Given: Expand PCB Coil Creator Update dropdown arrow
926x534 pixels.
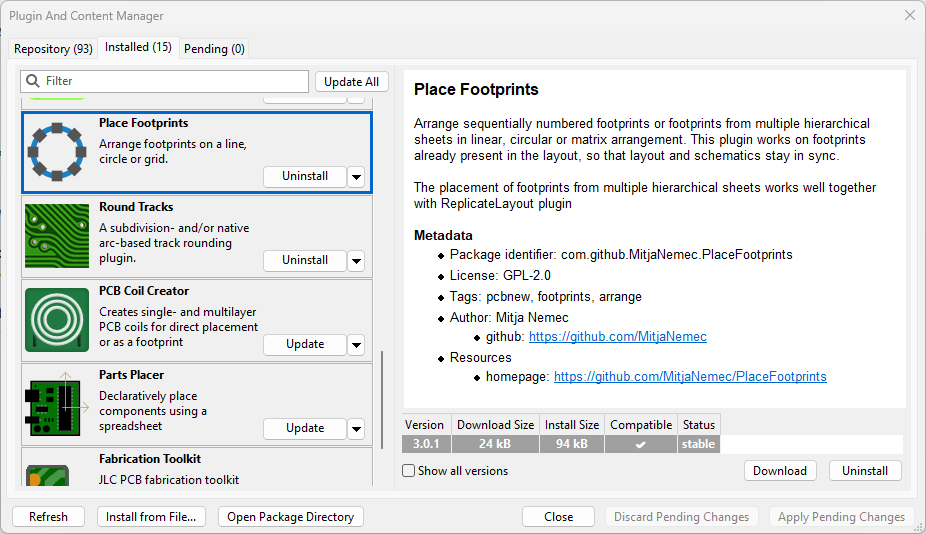Looking at the screenshot, I should point(357,345).
